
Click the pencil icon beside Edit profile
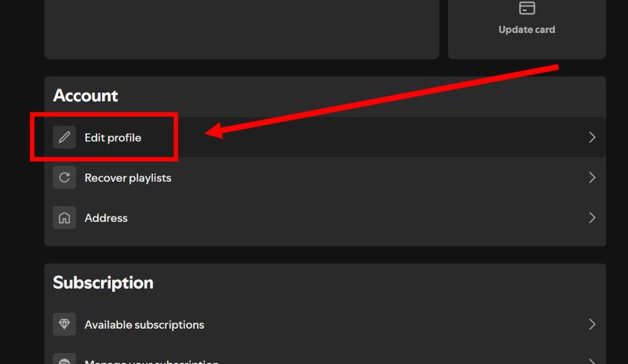coord(64,137)
